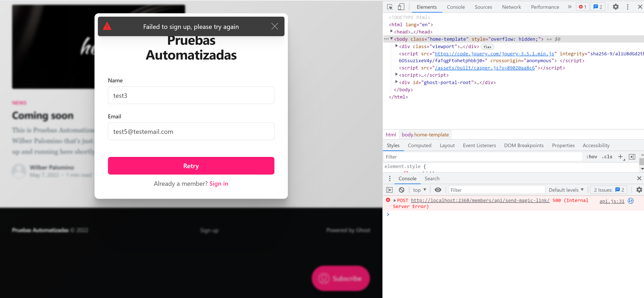Collapse the body element node
The image size is (644, 298).
coord(391,39)
